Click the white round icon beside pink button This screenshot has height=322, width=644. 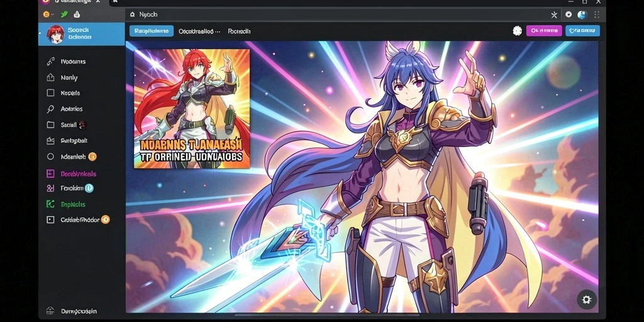(517, 31)
